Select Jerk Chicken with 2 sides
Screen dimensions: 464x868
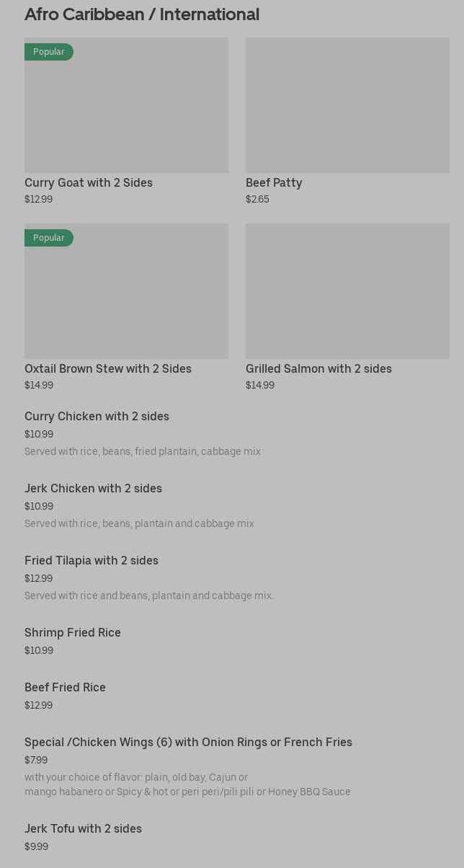tap(93, 489)
